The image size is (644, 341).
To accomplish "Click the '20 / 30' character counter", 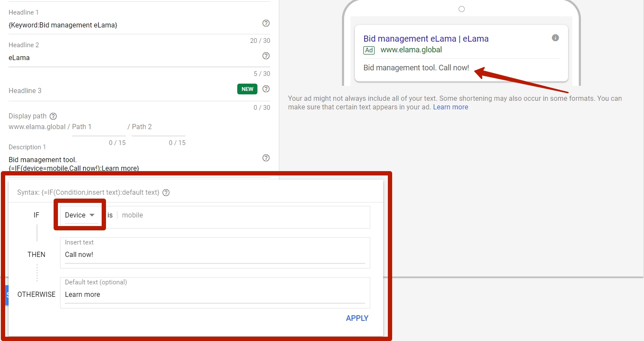I will [260, 41].
